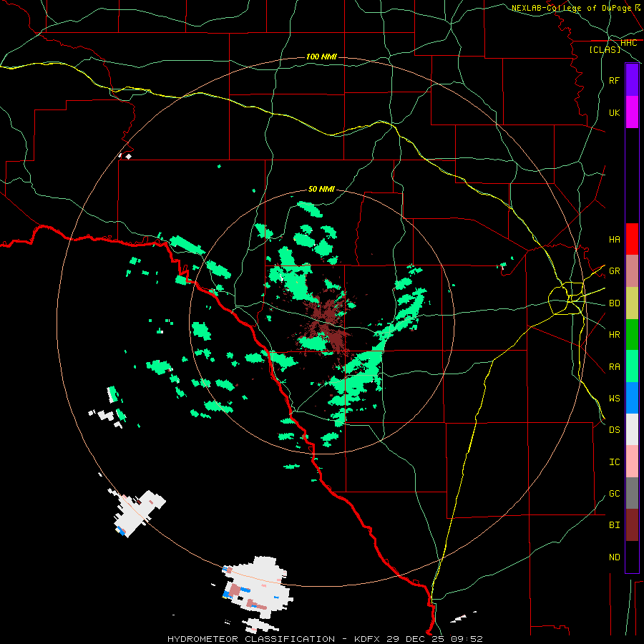The image size is (644, 644).
Task: Click the red HA legend swatch
Action: tap(632, 239)
